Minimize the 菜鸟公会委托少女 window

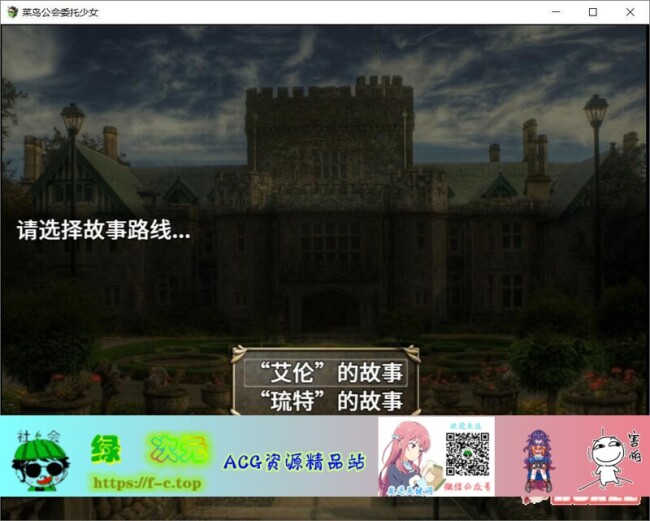556,12
